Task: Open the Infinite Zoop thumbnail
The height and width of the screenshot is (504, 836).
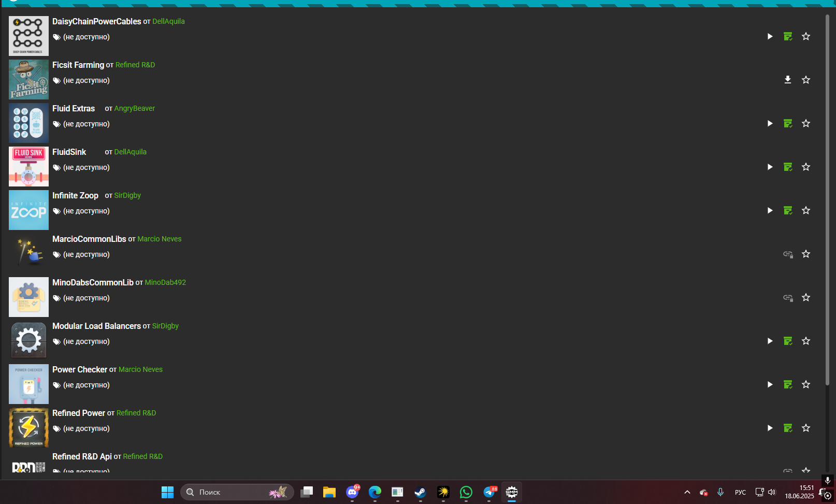Action: tap(28, 210)
